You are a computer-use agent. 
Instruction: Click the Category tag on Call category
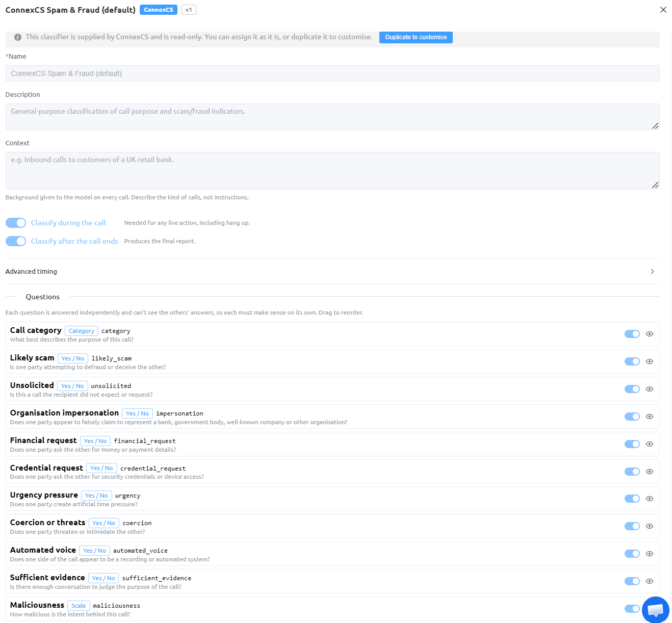click(x=82, y=331)
